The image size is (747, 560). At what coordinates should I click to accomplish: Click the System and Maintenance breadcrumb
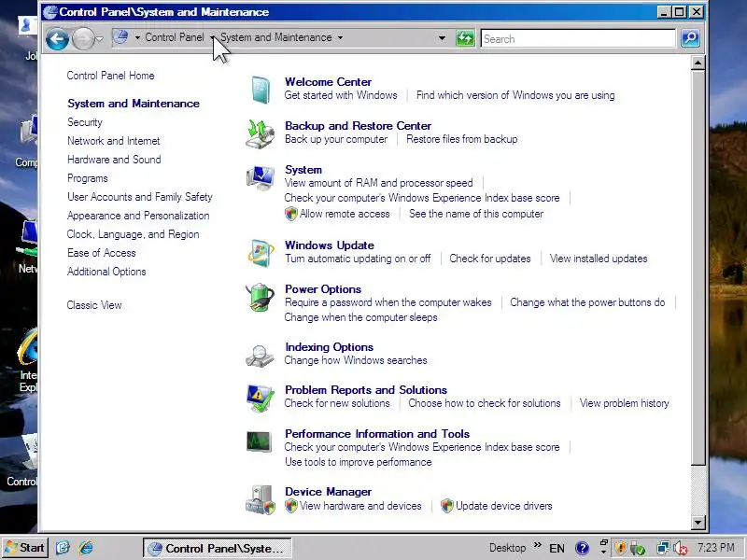click(x=276, y=37)
